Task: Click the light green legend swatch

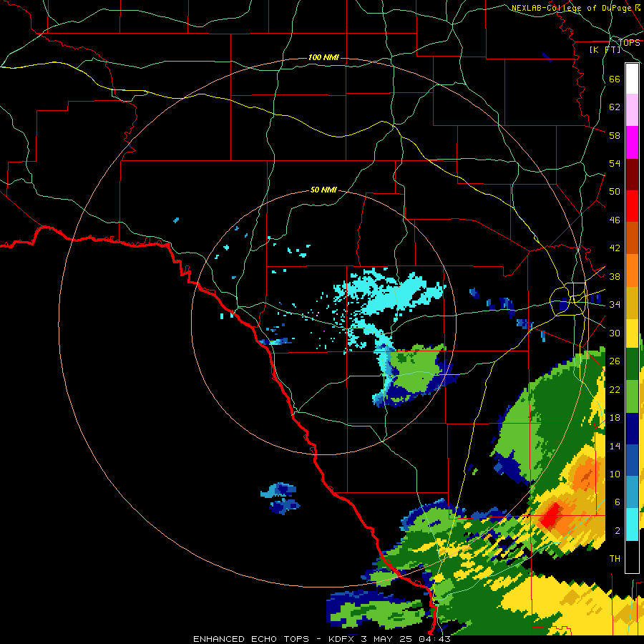Action: [x=632, y=396]
